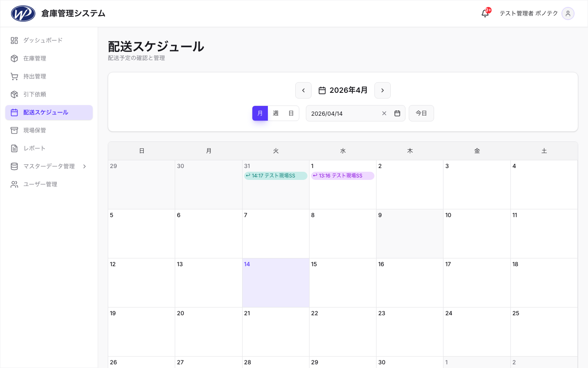Click the レポート document icon
588x368 pixels.
coord(14,148)
